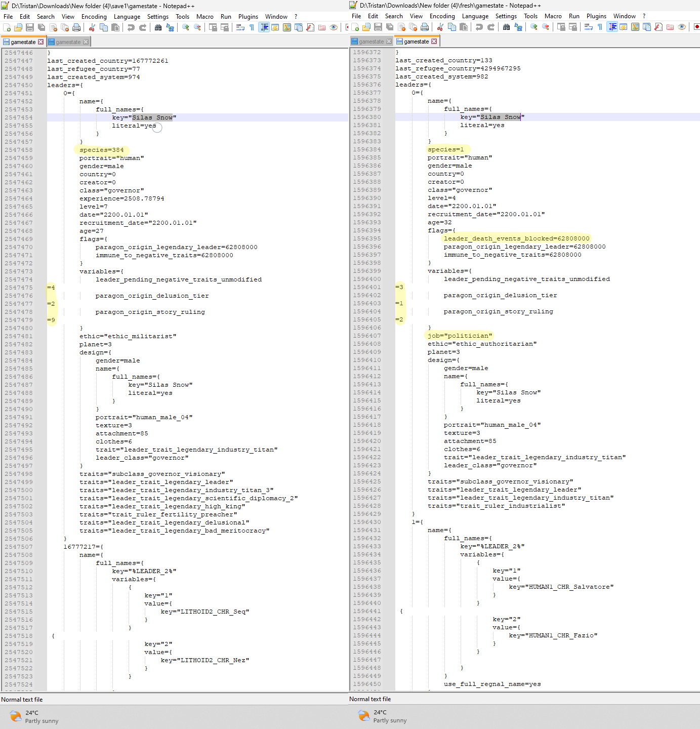Toggle Show All Characters in right window
700x729 pixels.
coord(600,27)
